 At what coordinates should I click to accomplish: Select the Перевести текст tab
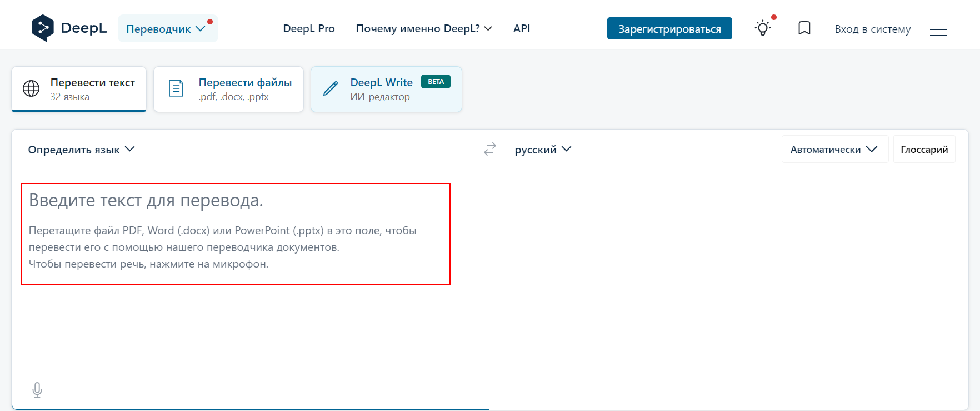[79, 89]
